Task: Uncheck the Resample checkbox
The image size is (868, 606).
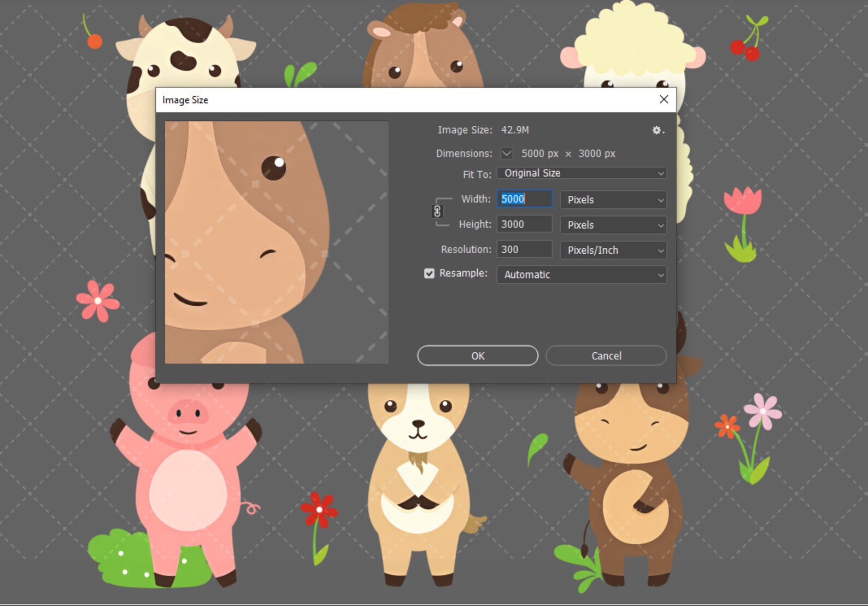Action: pos(429,273)
